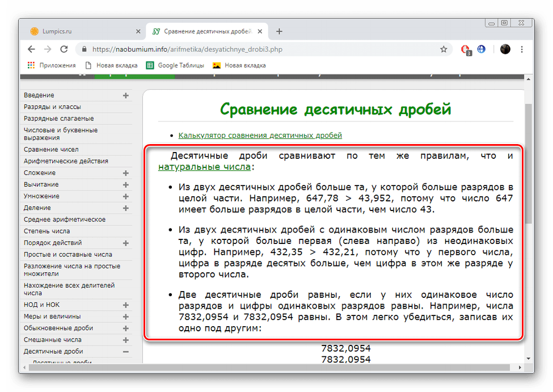
Task: Expand the Порядок действий section
Action: point(125,243)
